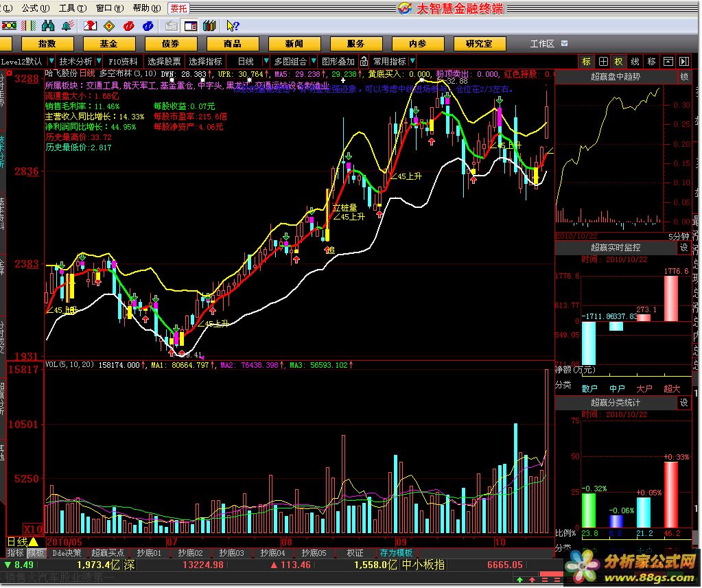
Task: Click the 商品 yellow button
Action: point(233,44)
